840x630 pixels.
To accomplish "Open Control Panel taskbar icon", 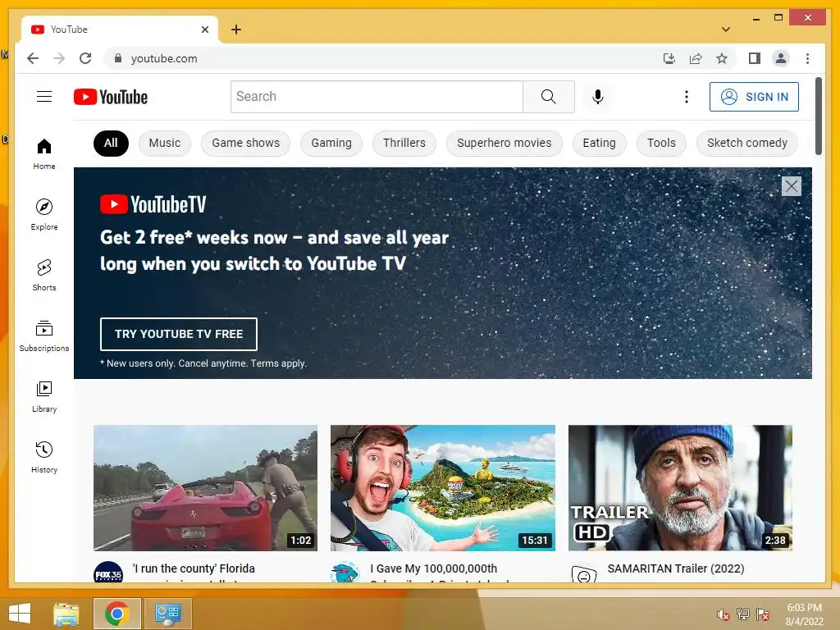I will 167,614.
